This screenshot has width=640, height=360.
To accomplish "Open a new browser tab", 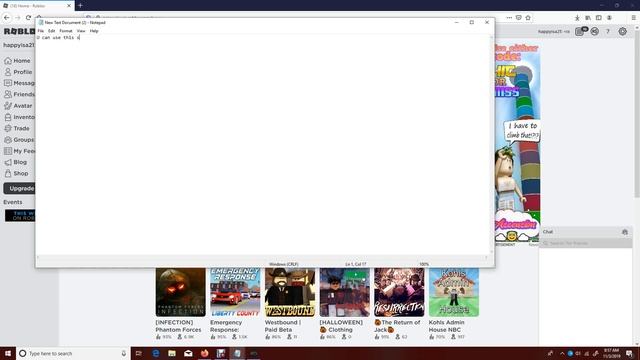I will (x=80, y=6).
